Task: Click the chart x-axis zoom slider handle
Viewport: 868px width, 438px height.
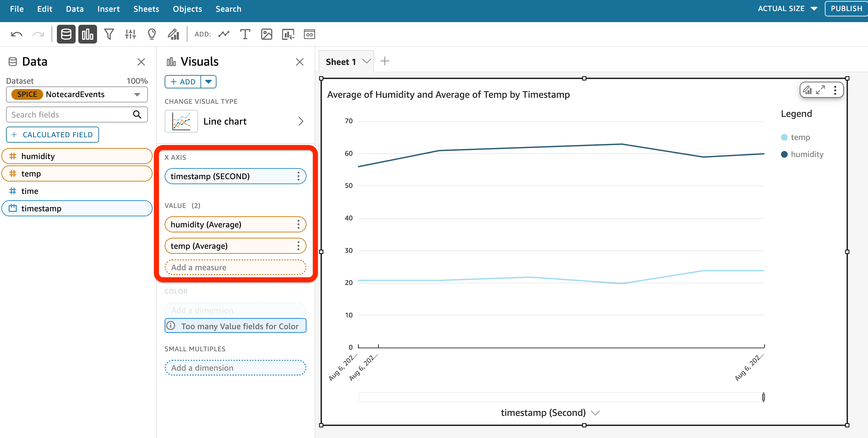Action: point(764,397)
